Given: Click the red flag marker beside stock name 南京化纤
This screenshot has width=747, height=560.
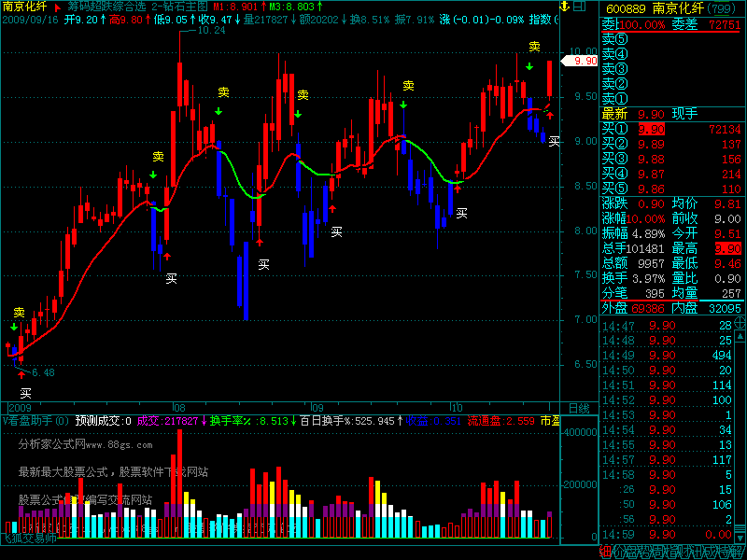Looking at the screenshot, I should [x=57, y=6].
